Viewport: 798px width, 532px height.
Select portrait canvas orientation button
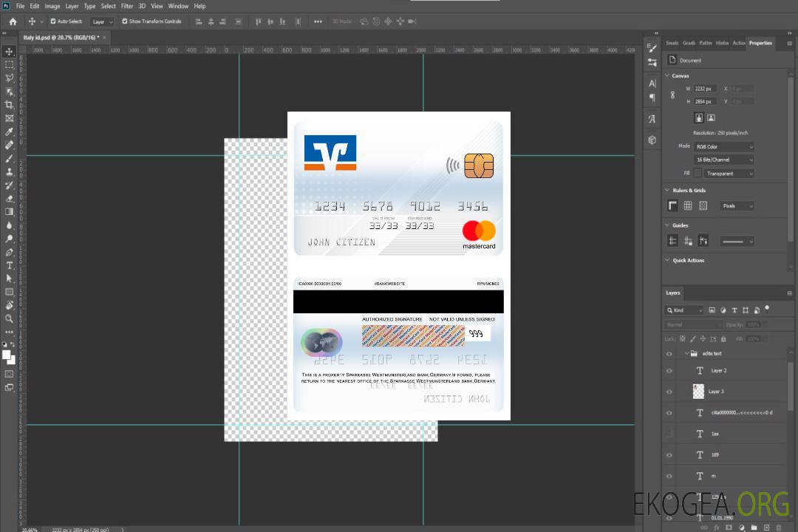tap(699, 118)
